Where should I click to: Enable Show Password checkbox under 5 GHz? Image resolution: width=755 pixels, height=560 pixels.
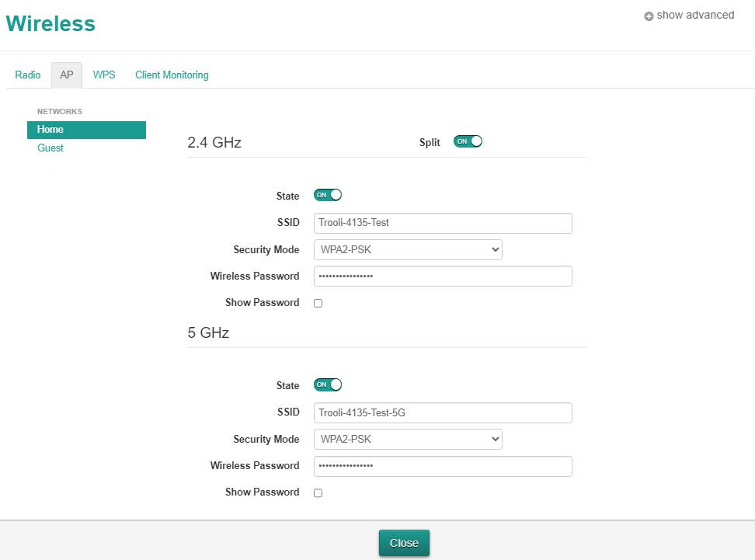[x=318, y=492]
